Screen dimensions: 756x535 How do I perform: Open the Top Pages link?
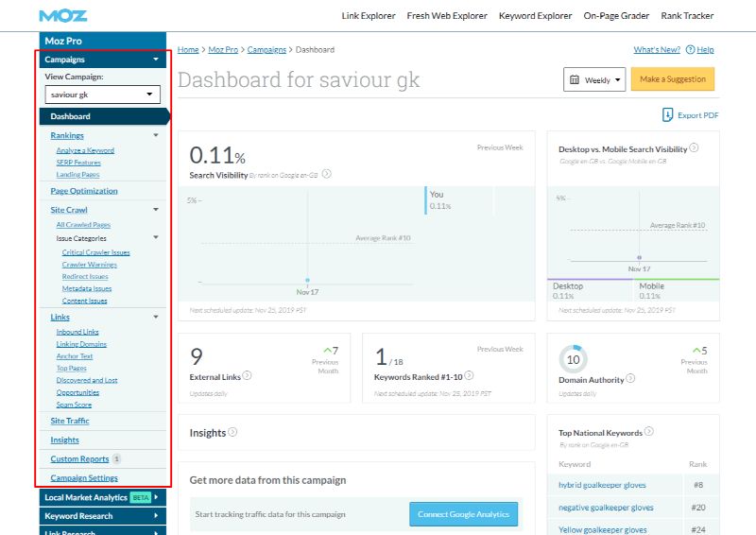click(x=72, y=368)
